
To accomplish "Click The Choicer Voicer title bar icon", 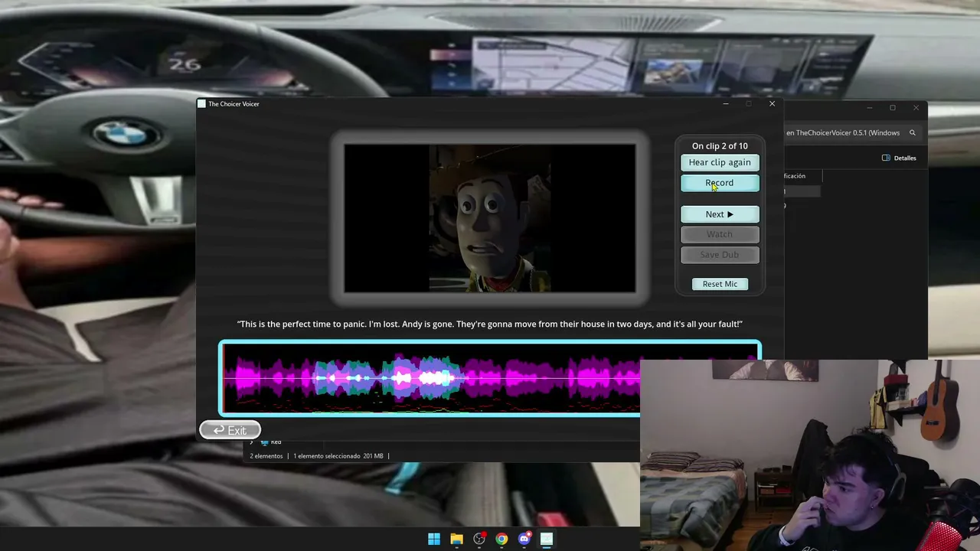I will (x=201, y=104).
